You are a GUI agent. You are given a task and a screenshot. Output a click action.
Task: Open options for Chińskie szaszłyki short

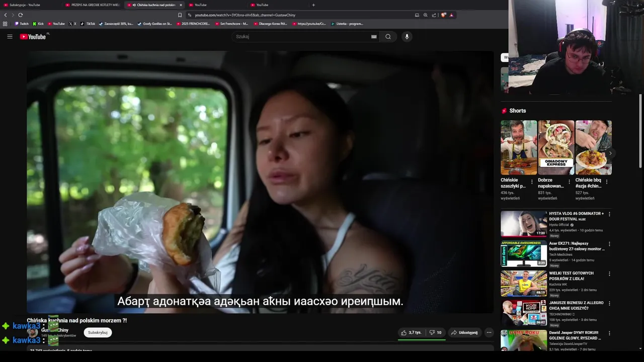pyautogui.click(x=532, y=182)
